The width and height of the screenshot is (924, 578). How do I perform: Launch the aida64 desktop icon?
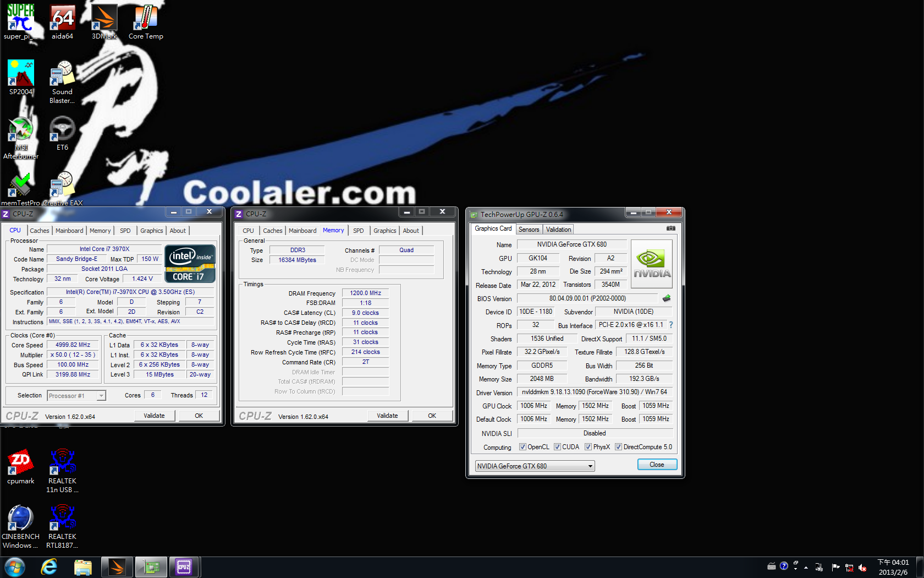[x=62, y=22]
